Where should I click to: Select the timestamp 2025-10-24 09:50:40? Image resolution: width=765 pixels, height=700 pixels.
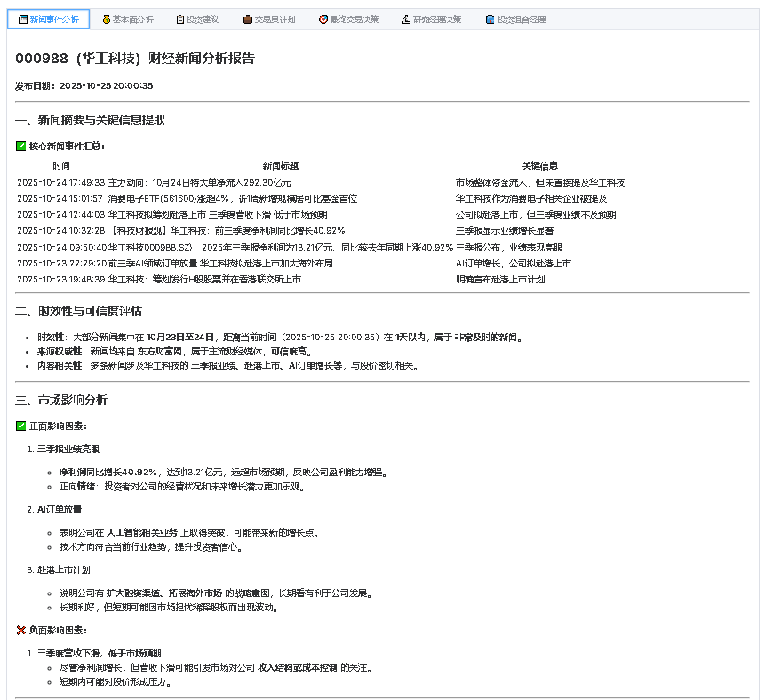click(x=61, y=247)
